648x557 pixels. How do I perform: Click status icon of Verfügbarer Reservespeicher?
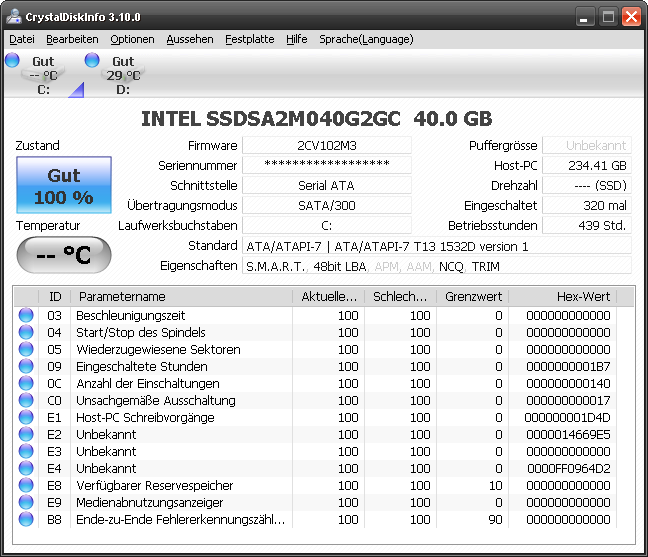click(x=26, y=485)
